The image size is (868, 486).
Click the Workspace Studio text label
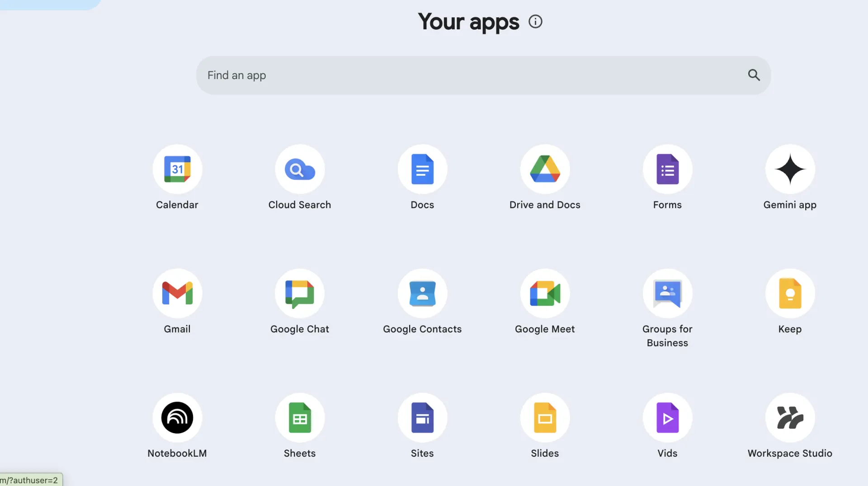tap(790, 453)
